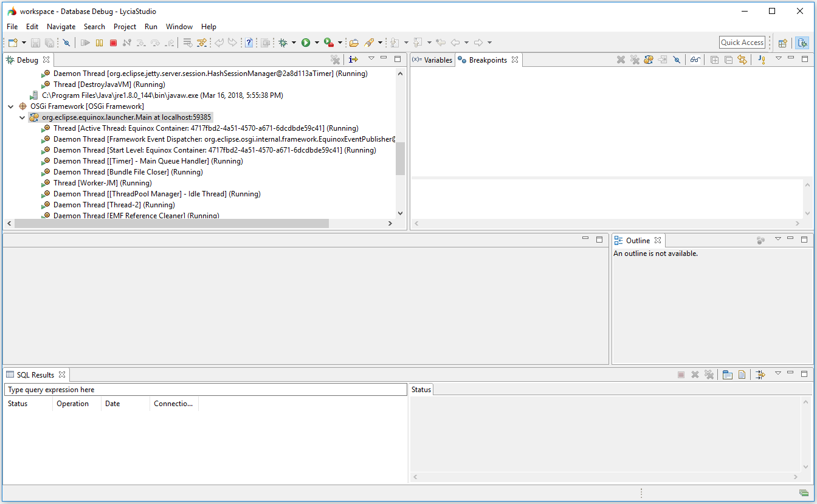Click Link with Debug View icon

(x=742, y=60)
